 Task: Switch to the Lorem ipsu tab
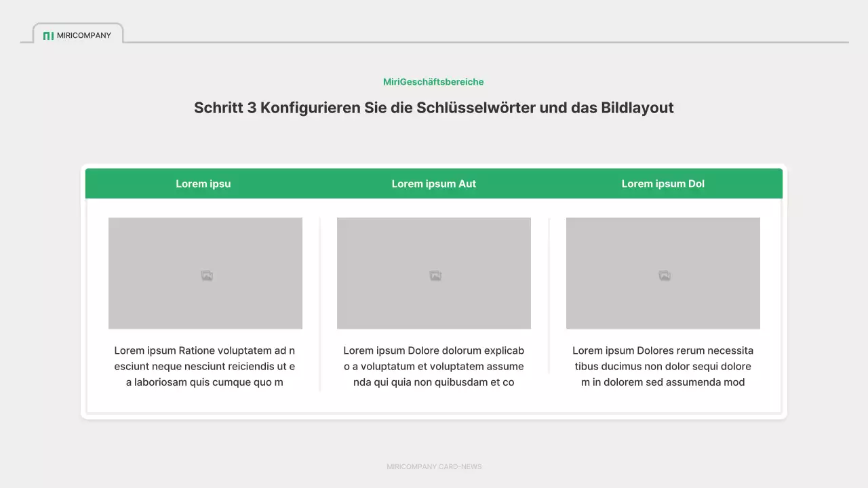[x=203, y=183]
